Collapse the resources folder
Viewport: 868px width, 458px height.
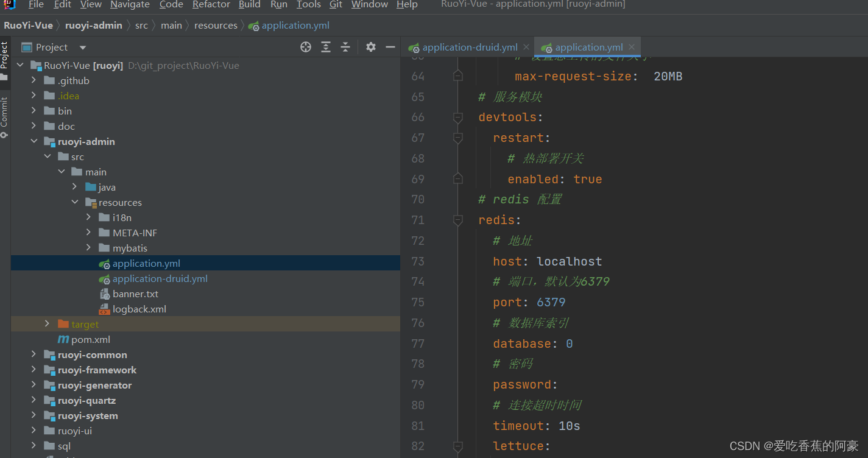pos(75,202)
